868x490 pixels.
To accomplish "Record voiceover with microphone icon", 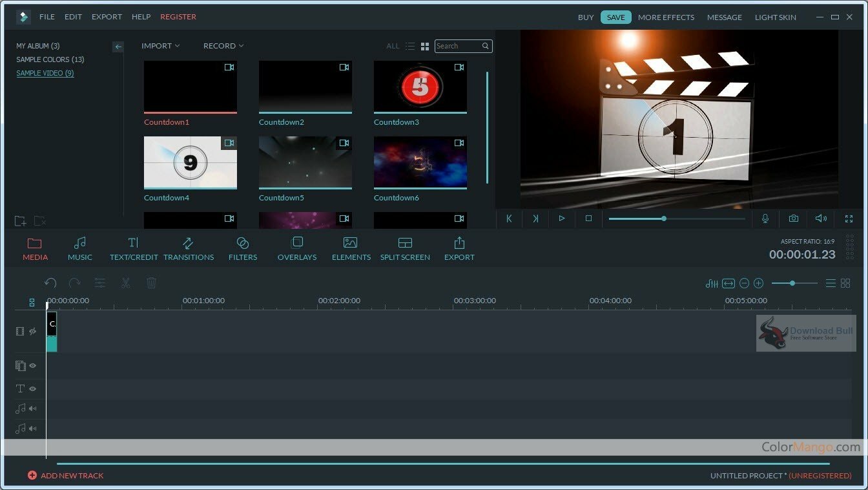I will click(x=765, y=218).
